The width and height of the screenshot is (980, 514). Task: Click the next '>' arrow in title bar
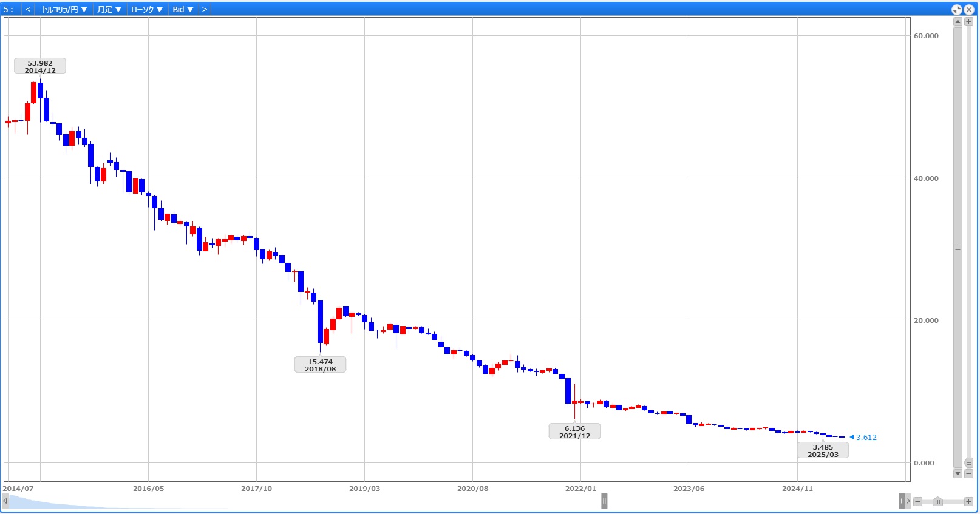(x=205, y=9)
